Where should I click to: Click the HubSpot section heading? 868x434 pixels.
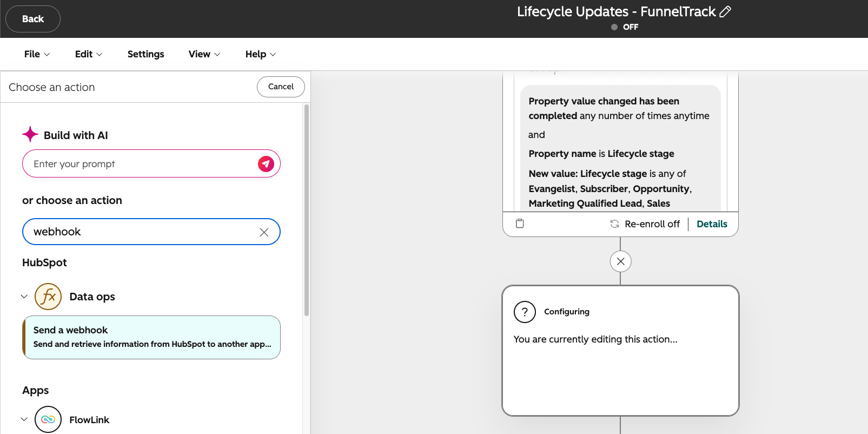[x=44, y=262]
